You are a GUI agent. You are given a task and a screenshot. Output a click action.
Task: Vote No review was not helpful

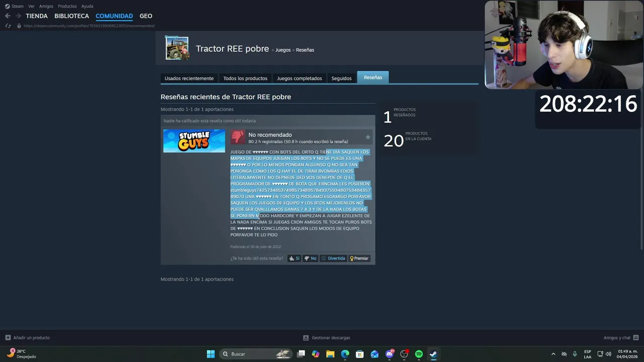coord(310,258)
